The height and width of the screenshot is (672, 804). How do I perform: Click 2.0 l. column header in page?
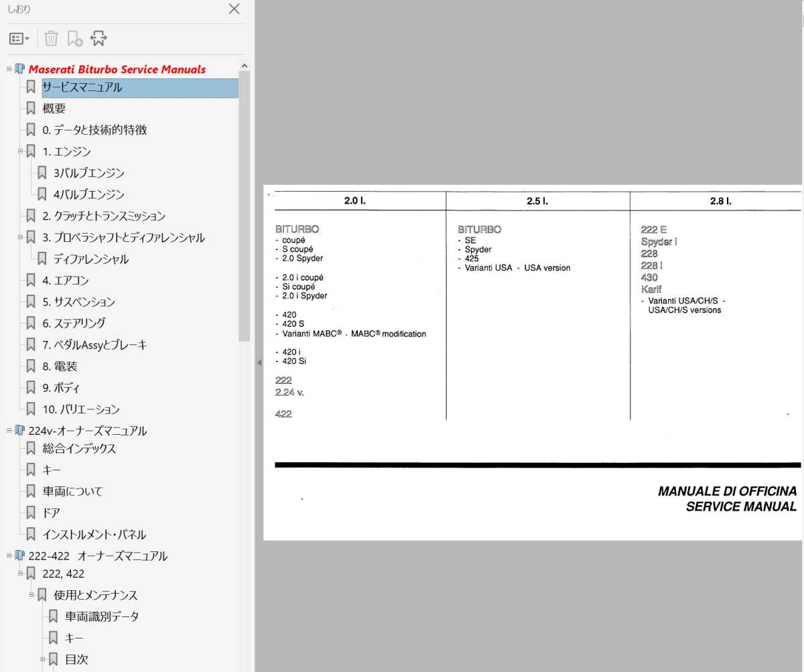(355, 201)
